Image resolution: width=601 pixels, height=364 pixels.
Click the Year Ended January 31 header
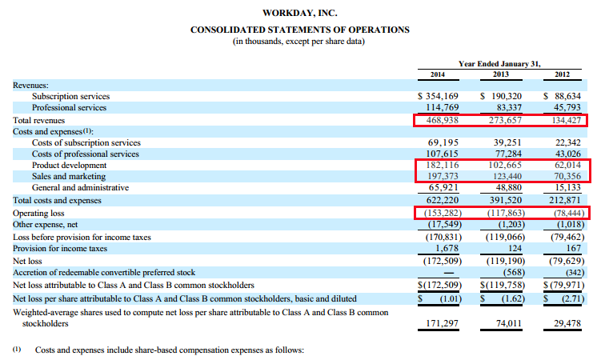pos(499,64)
